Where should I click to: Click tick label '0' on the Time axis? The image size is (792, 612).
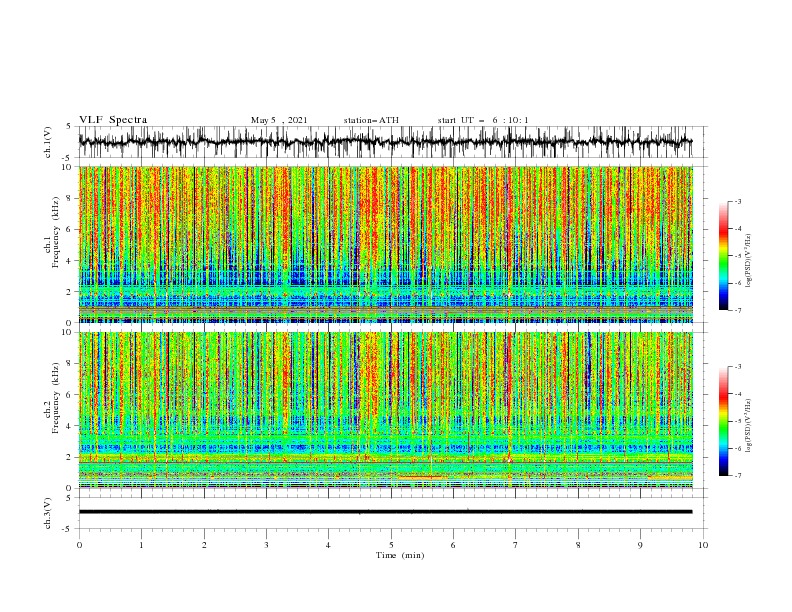(79, 545)
